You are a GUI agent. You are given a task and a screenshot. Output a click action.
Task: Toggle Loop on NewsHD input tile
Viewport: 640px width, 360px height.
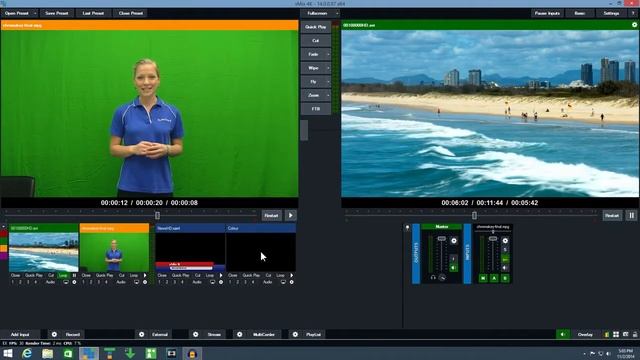point(210,276)
